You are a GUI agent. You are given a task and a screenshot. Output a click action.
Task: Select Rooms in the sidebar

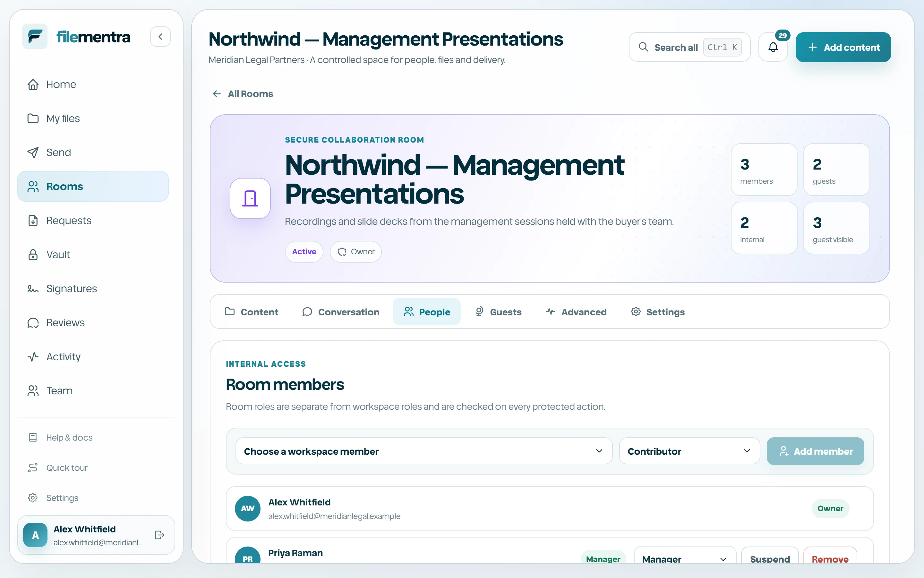coord(93,186)
